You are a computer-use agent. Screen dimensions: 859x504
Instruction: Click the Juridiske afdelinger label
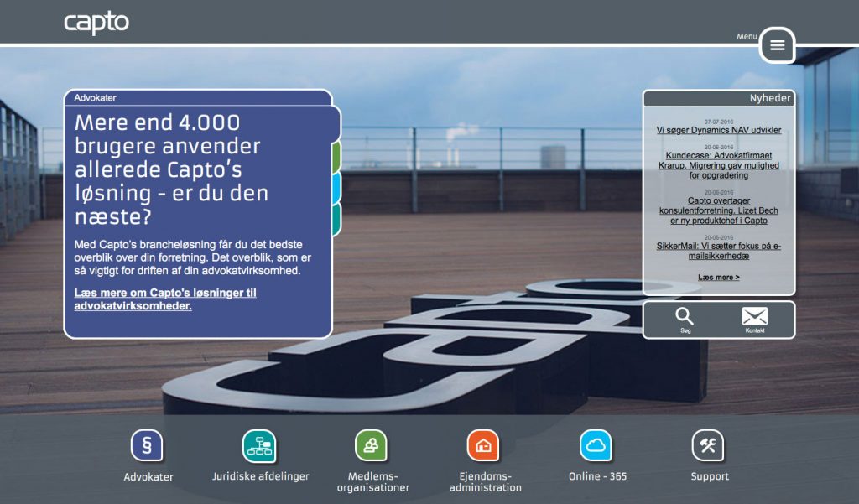coord(261,476)
